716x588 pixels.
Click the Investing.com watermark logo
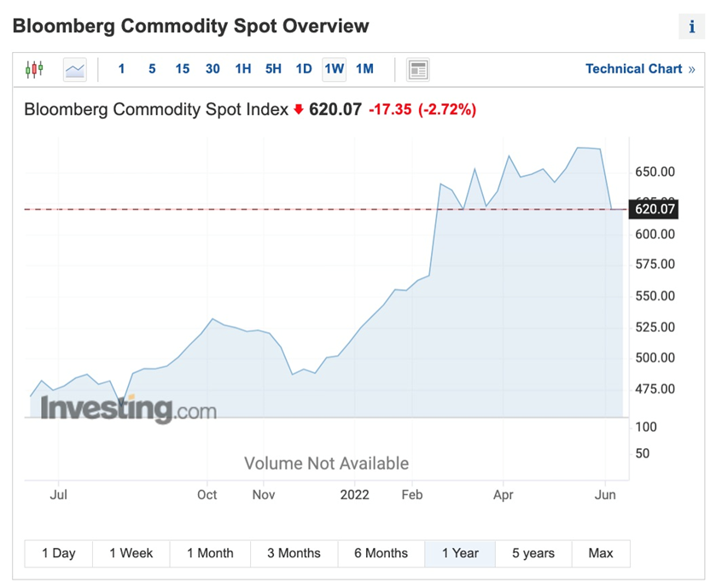click(x=129, y=409)
